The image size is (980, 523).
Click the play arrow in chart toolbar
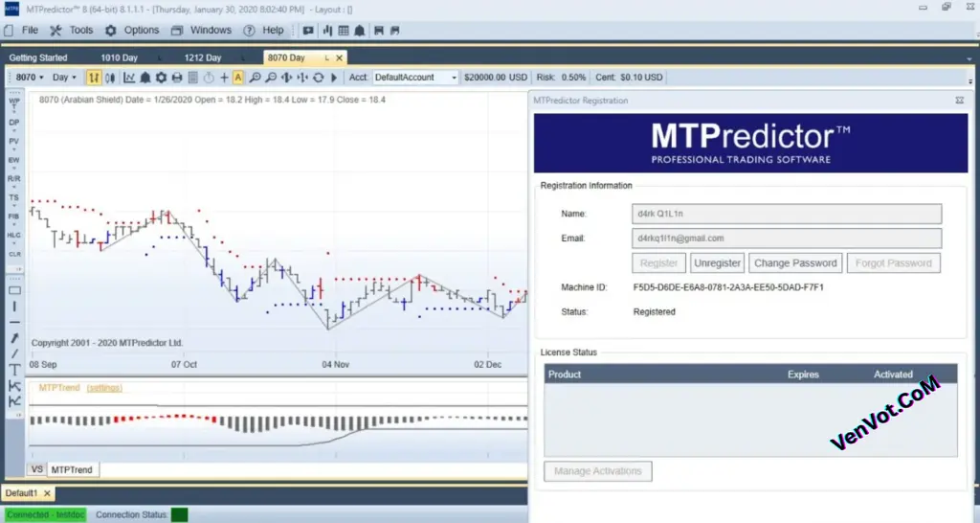(x=334, y=78)
